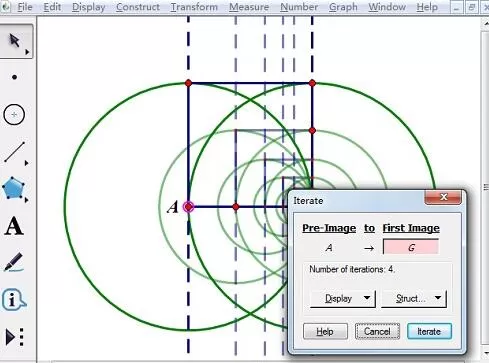Viewport: 489px width, 363px height.
Task: Select the Straightedge segment tool
Action: coord(15,152)
